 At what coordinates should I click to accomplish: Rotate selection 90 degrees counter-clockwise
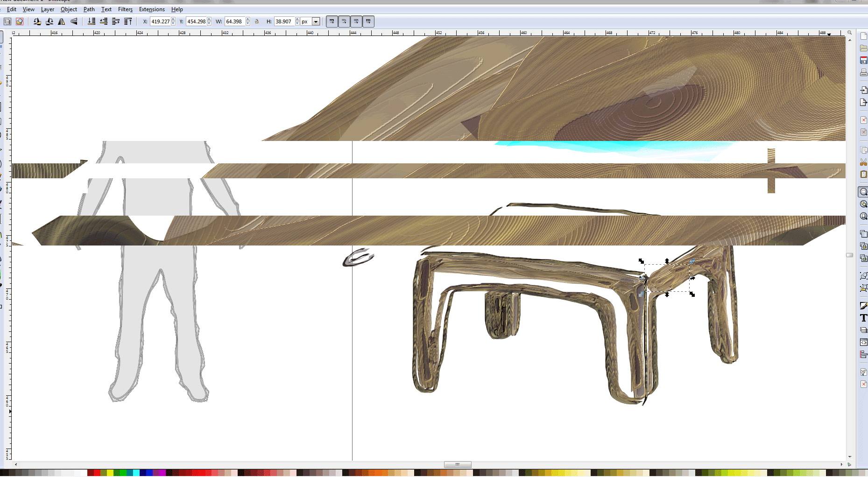37,21
